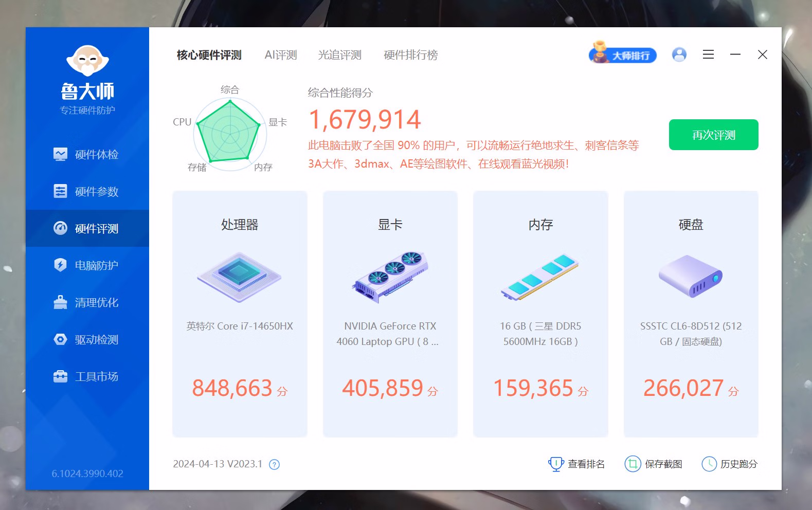
Task: Click the total score 1,679,914
Action: [365, 120]
